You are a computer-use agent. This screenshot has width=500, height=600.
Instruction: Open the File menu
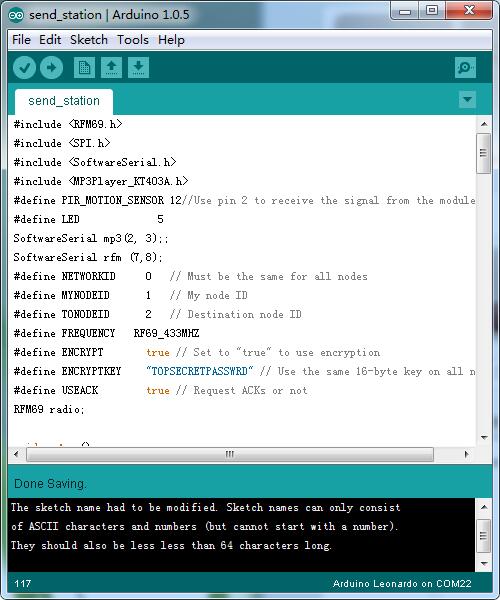tap(21, 40)
